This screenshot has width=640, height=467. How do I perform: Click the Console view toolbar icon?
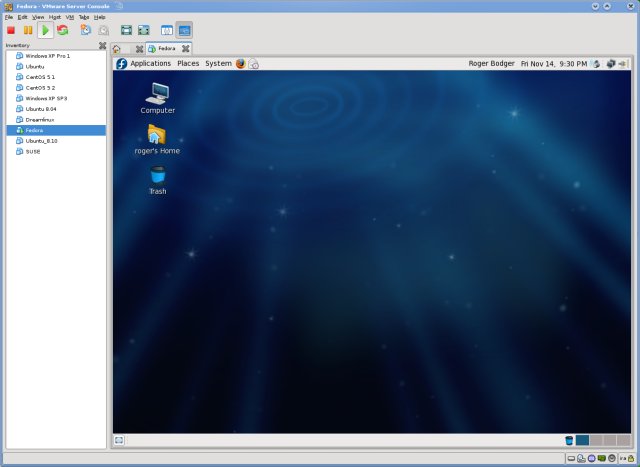184,30
